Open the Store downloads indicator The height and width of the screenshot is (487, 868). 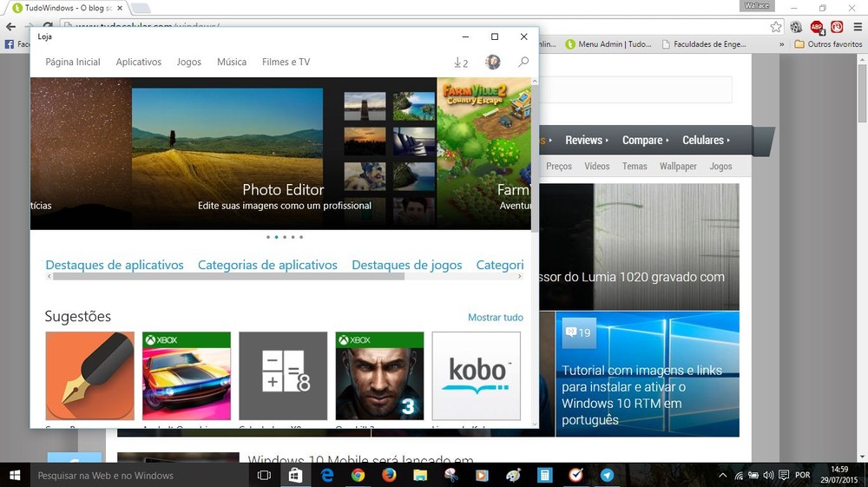pos(461,63)
